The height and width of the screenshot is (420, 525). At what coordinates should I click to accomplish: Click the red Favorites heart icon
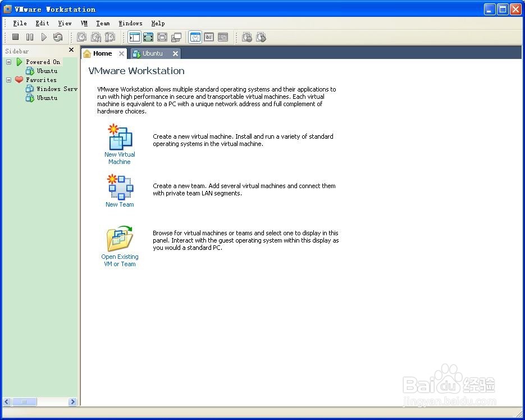(19, 80)
